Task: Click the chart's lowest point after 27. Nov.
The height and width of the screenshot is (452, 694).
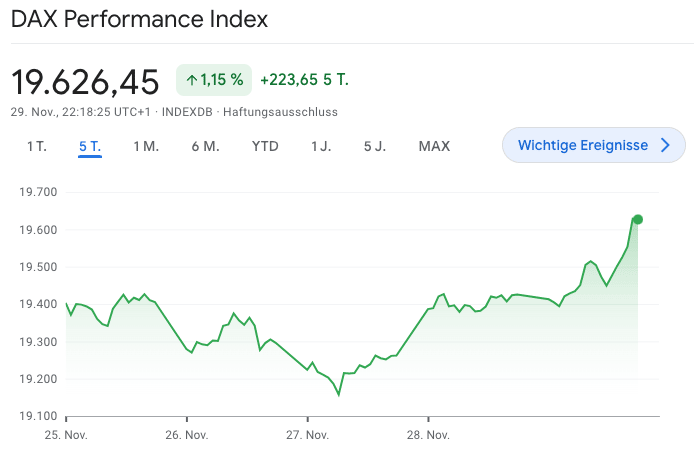Action: coord(338,395)
